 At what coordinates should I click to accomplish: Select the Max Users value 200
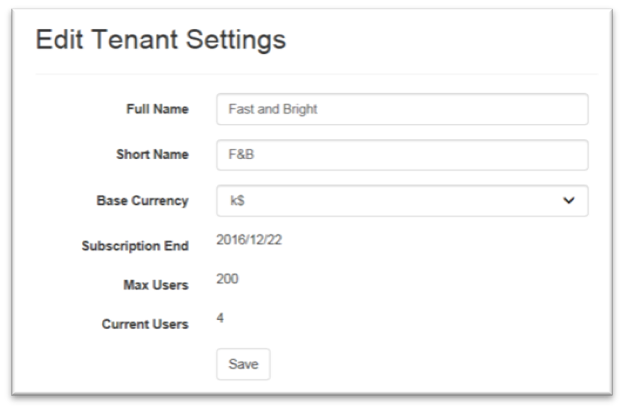227,279
